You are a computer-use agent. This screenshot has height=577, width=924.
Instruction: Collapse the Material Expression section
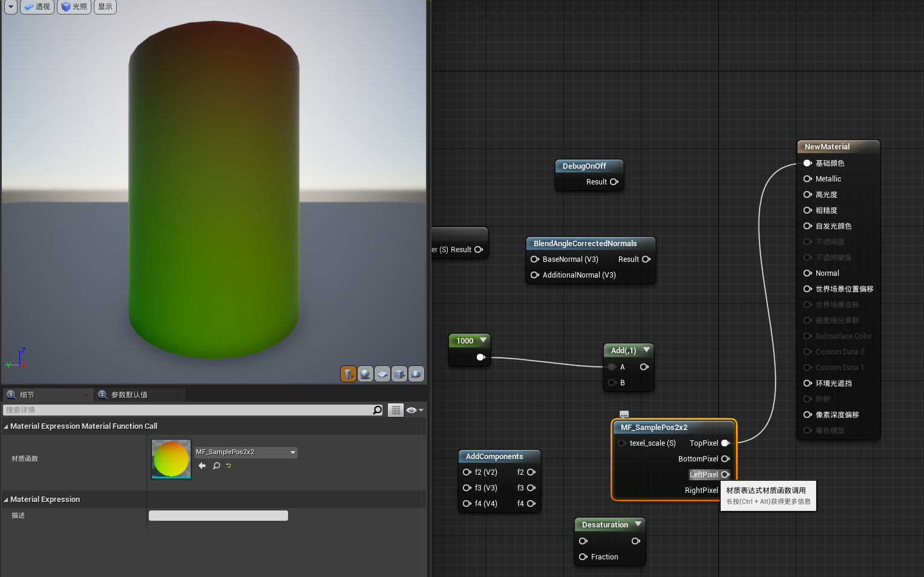pos(6,500)
